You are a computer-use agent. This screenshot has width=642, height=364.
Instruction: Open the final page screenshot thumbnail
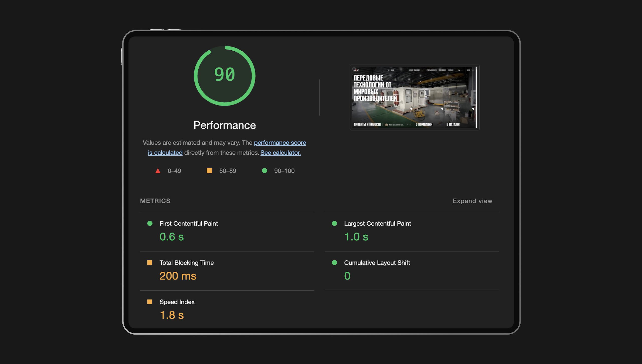414,98
